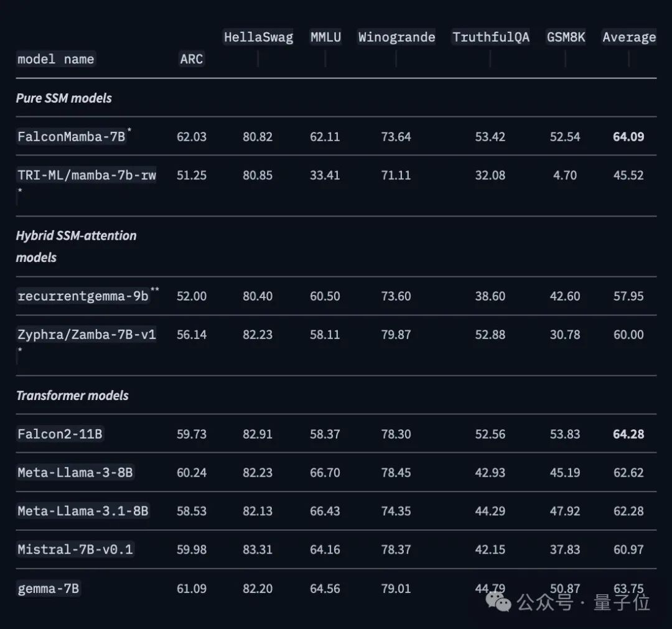Screen dimensions: 672x629
Task: Click Falcon2-11B ARC score 59.73
Action: [192, 434]
